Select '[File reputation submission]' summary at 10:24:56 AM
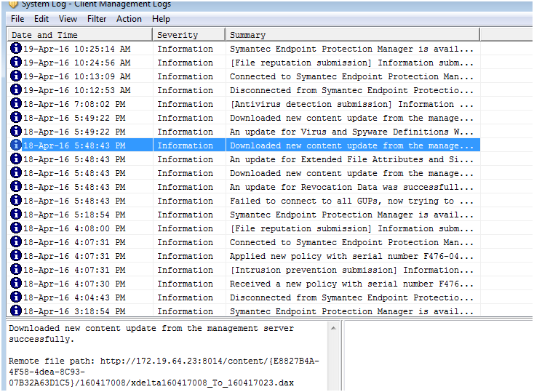The width and height of the screenshot is (534, 392). (x=351, y=63)
